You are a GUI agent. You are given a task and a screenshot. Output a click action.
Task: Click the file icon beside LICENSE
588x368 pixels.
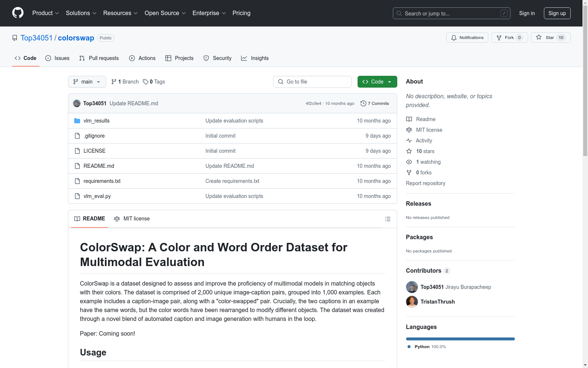(x=77, y=151)
